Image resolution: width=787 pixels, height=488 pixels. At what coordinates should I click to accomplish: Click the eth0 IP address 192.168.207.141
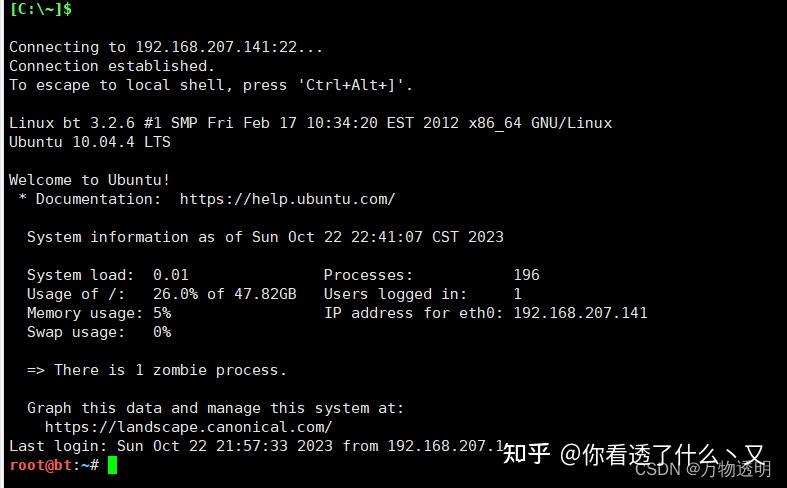point(580,313)
